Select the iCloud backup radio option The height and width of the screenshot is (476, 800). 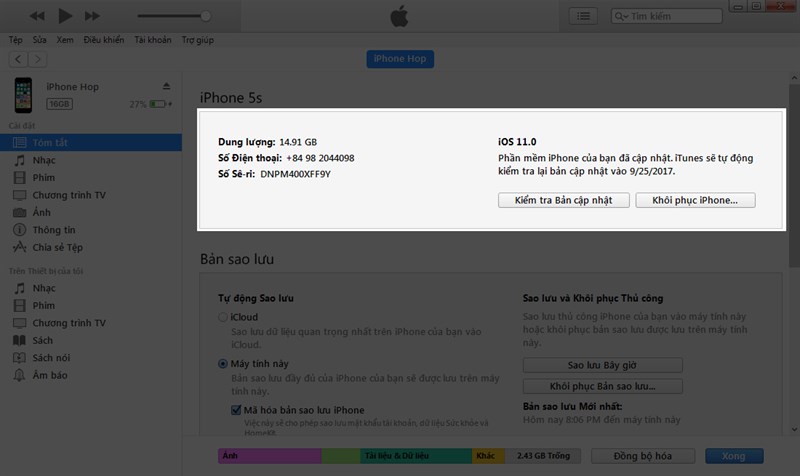point(222,317)
